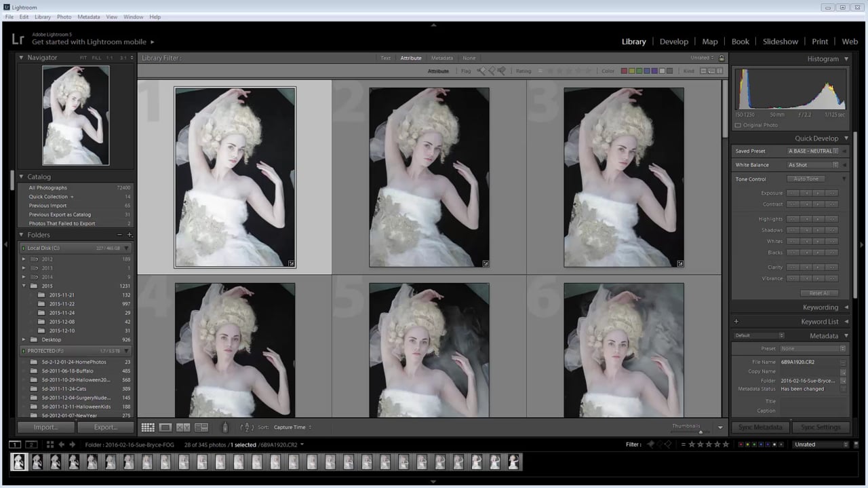Adjust the Thumbnails size slider

click(x=701, y=432)
